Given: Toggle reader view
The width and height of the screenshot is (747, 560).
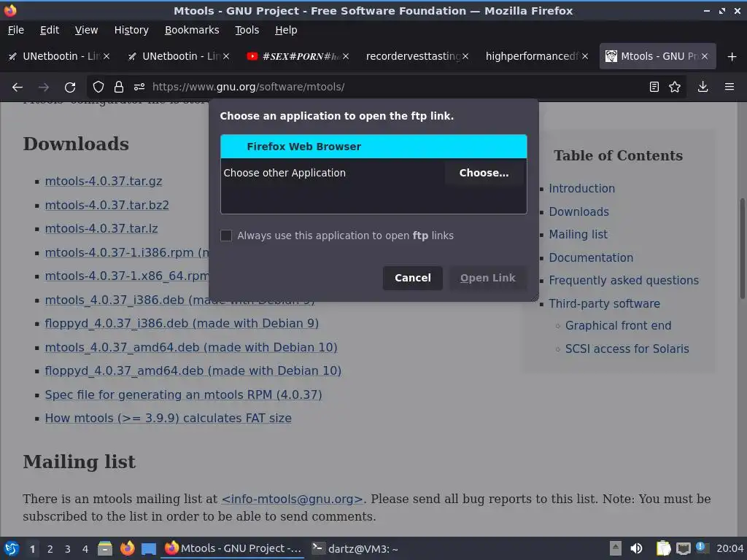Looking at the screenshot, I should click(x=654, y=87).
